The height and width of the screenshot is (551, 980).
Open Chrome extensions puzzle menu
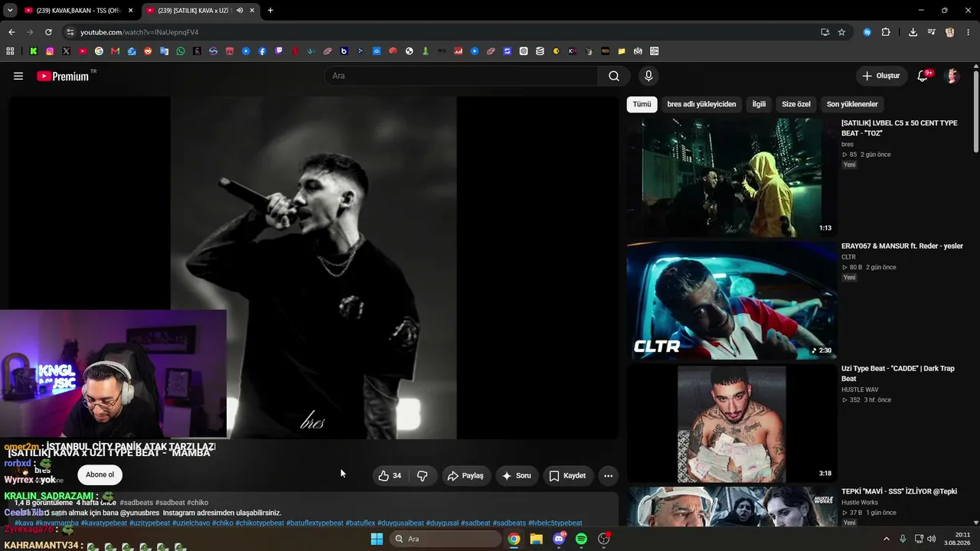point(886,32)
